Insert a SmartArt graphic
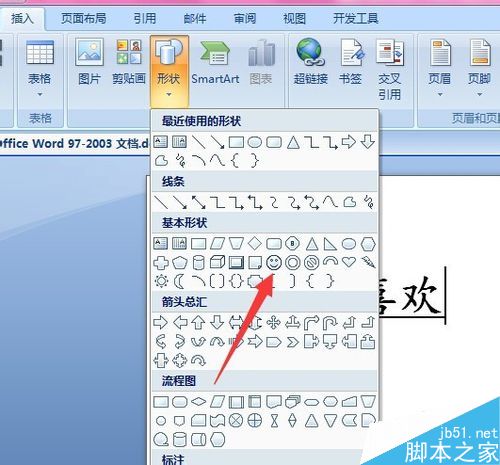The height and width of the screenshot is (465, 500). pos(215,62)
